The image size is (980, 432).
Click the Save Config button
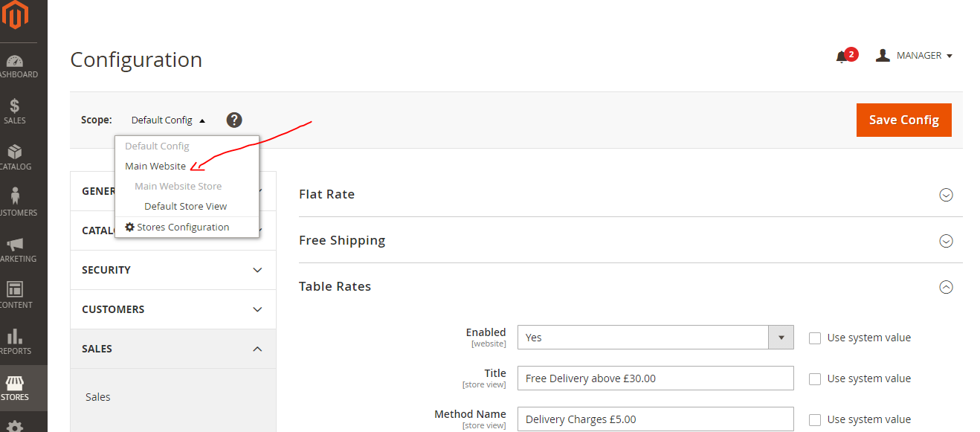[x=903, y=120]
